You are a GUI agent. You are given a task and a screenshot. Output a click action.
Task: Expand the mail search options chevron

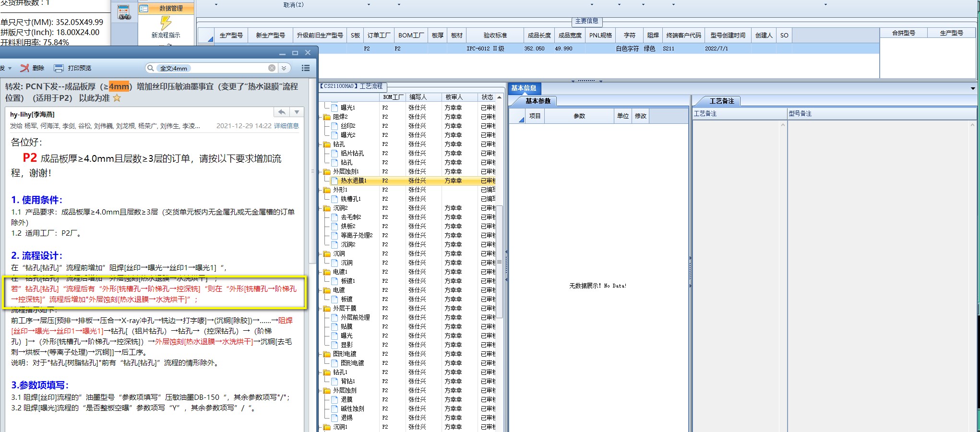point(284,68)
